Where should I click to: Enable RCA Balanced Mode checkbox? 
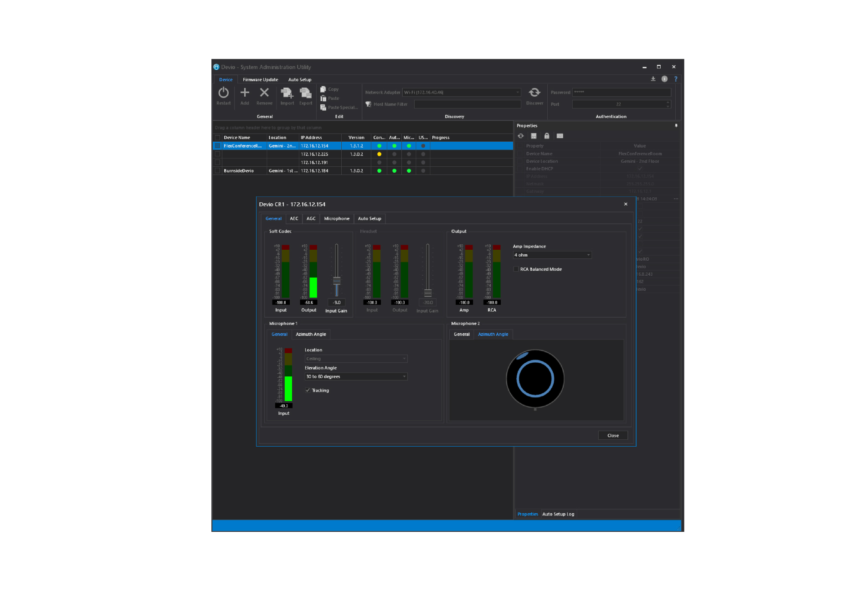click(516, 269)
